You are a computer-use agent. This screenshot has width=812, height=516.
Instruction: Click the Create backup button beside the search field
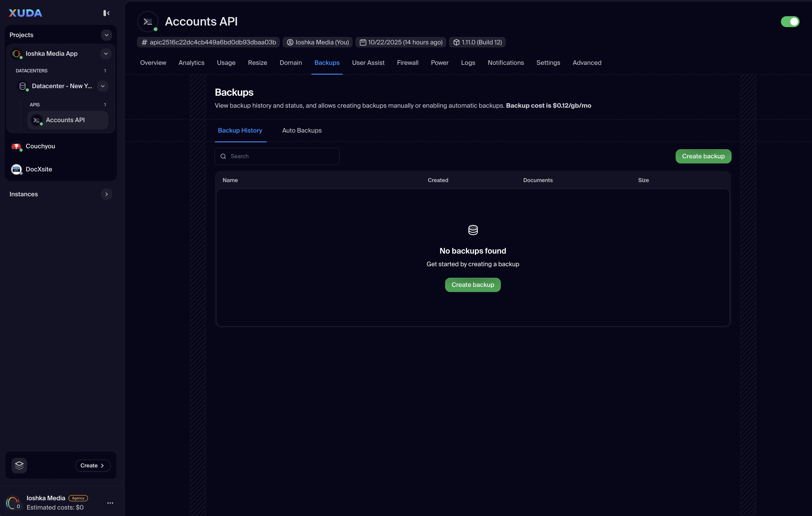click(x=703, y=156)
